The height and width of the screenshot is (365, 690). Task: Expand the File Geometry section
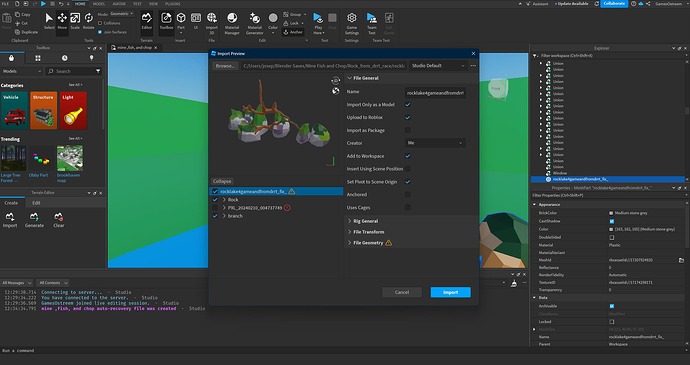(369, 243)
